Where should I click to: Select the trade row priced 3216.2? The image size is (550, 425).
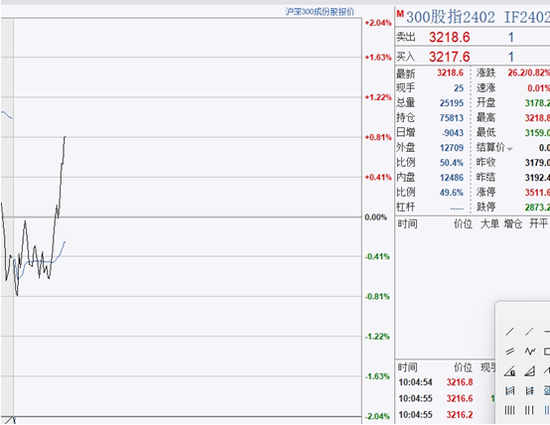[x=445, y=415]
